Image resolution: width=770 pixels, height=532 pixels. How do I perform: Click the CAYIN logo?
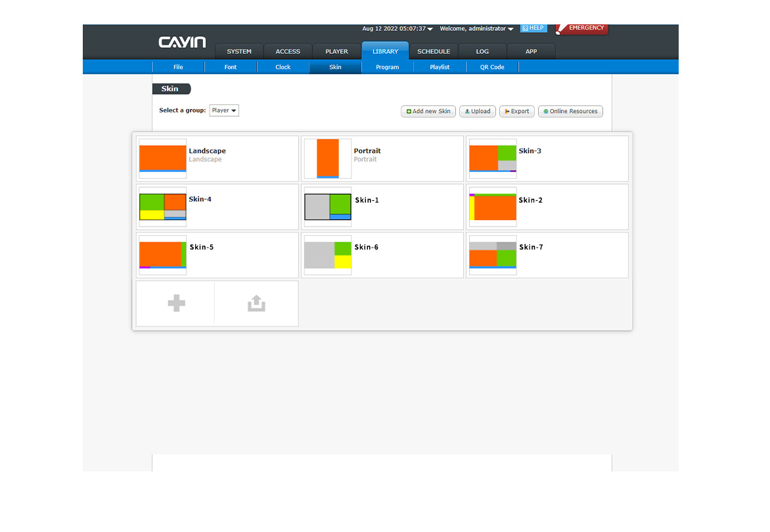[x=182, y=43]
